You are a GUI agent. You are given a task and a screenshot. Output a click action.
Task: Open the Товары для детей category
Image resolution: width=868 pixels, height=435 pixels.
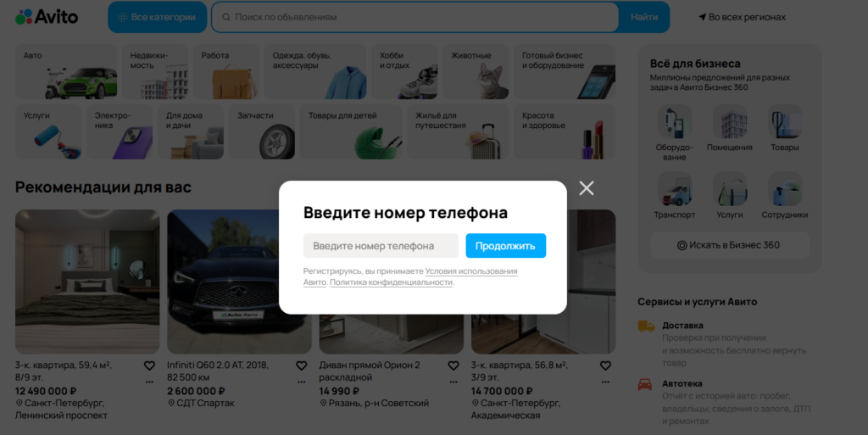click(351, 131)
